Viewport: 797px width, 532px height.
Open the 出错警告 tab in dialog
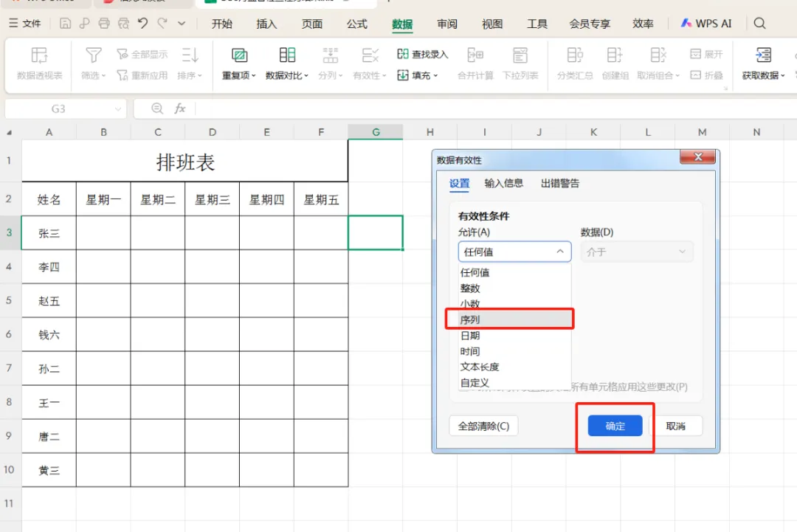[x=559, y=184]
